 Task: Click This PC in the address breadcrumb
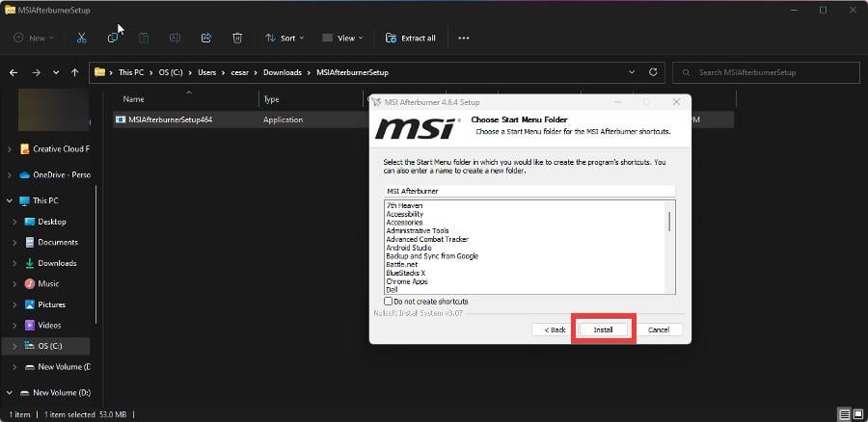click(x=131, y=72)
